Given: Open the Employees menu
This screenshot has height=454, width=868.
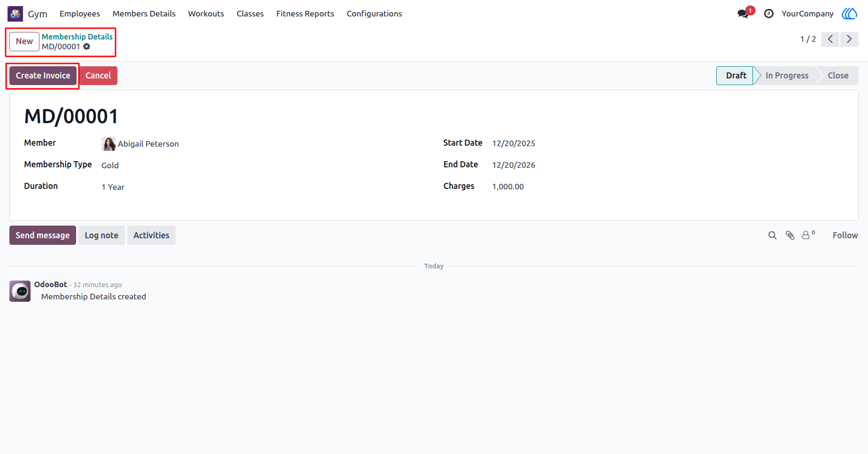Looking at the screenshot, I should [80, 14].
